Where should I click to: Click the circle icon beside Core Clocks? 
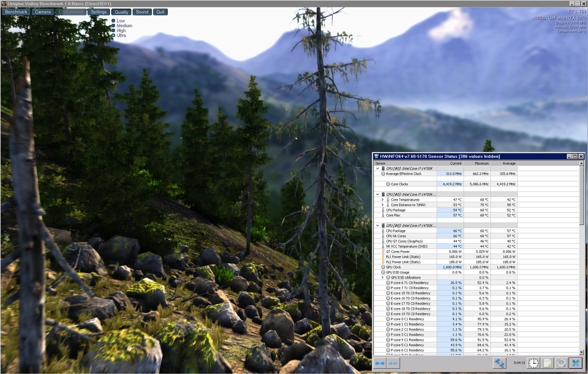pos(388,184)
